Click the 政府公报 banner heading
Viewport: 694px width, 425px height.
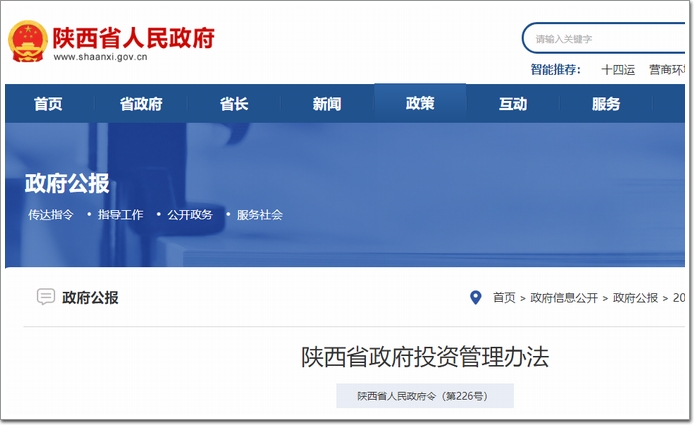[67, 184]
